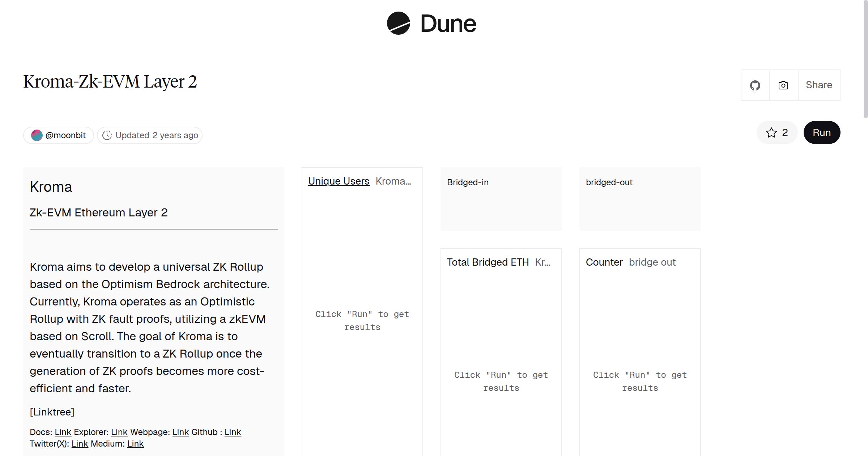Click the star favorite icon
The height and width of the screenshot is (456, 868).
pyautogui.click(x=771, y=133)
